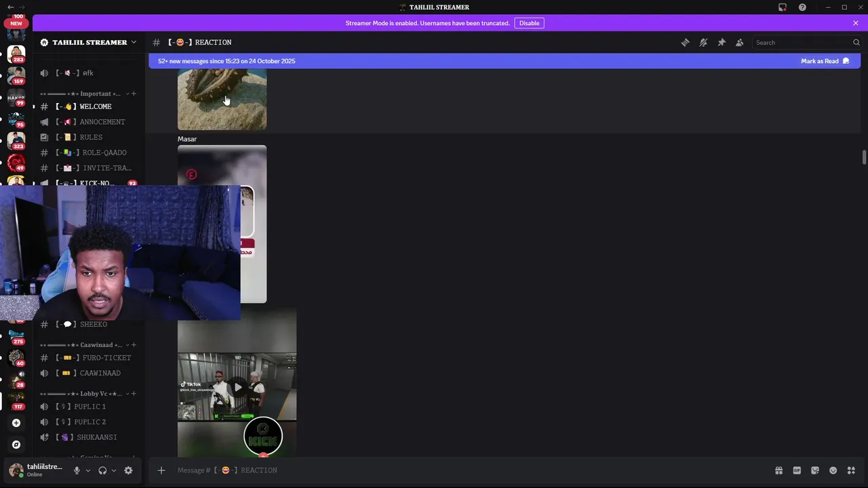
Task: Open server with 117 badge
Action: point(16,401)
